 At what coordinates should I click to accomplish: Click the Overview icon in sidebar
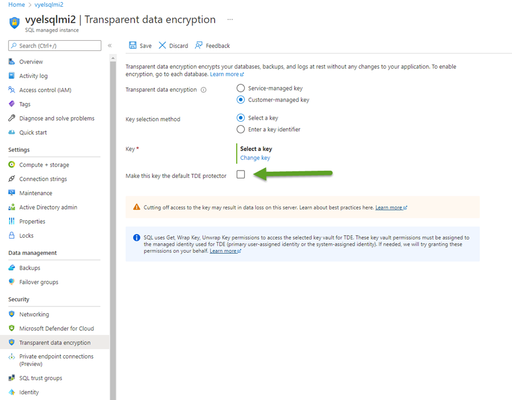[x=12, y=62]
